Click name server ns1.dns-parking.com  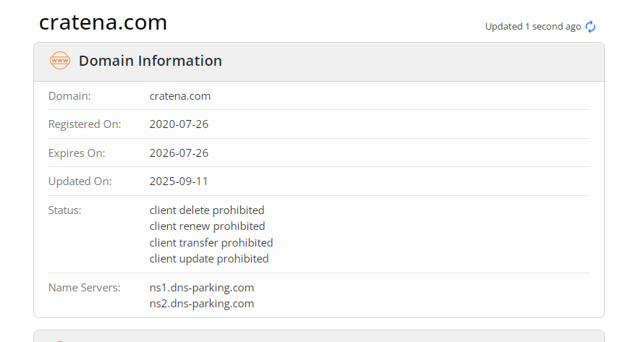coord(202,288)
